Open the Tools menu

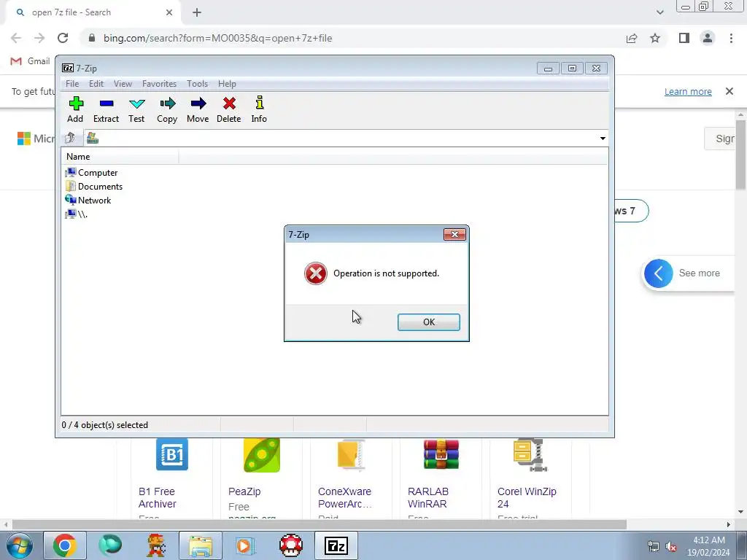197,84
